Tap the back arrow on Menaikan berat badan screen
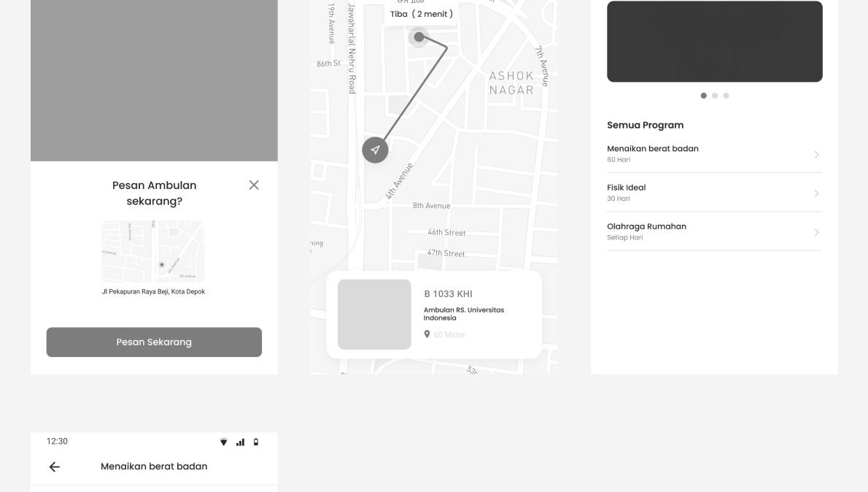Viewport: 868px width, 492px height. 53,466
